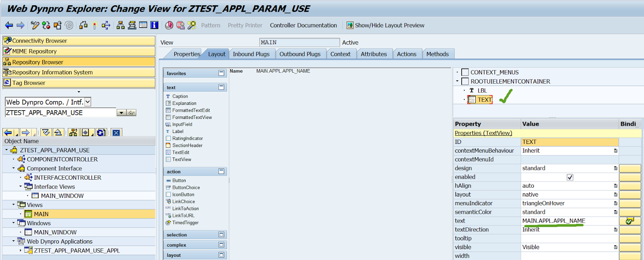Screen dimensions: 644x260
Task: Collapse the Windows node in object tree
Action: click(x=13, y=223)
